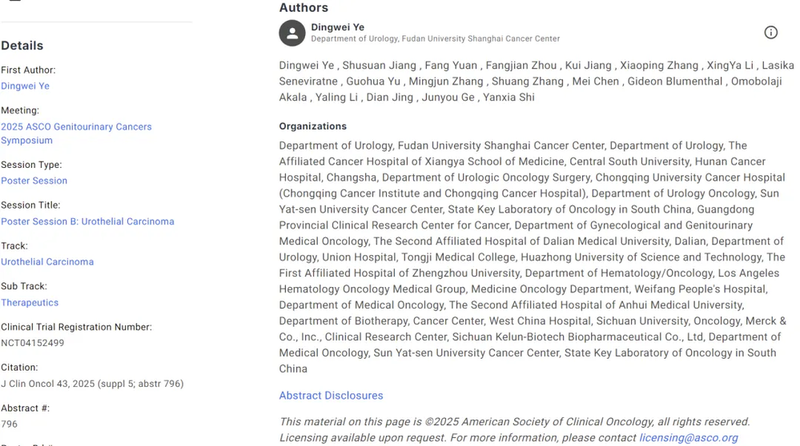This screenshot has height=446, width=800.
Task: Click bold Dingwei Ye name in author card
Action: point(339,26)
